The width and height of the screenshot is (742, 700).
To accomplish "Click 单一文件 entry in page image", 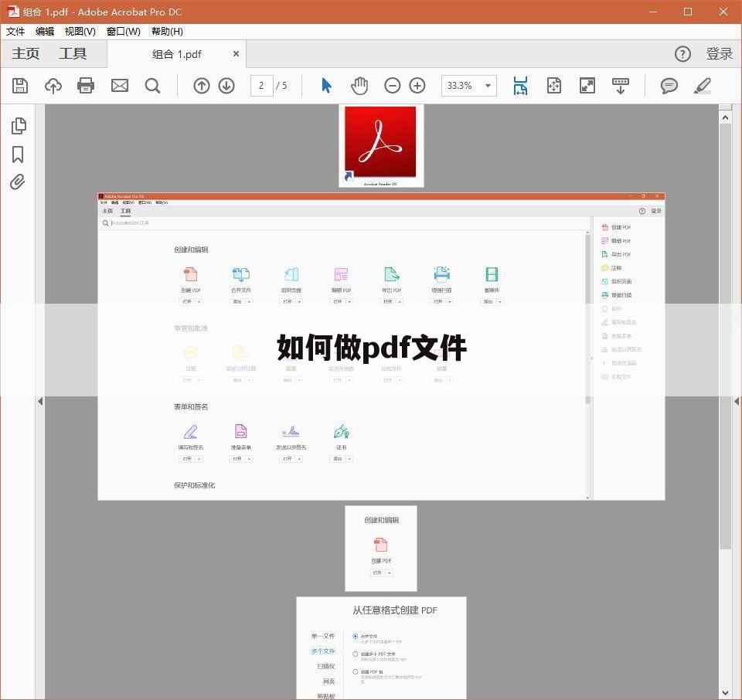I will (x=323, y=636).
